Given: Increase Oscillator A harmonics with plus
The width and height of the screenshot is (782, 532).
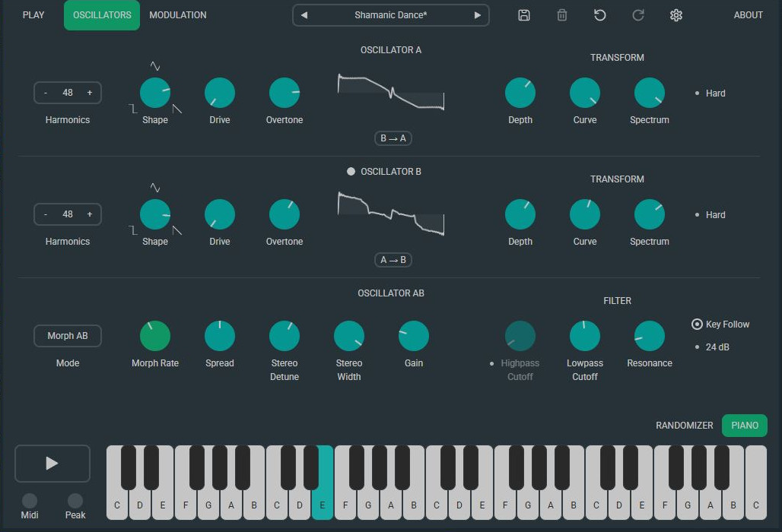Looking at the screenshot, I should [90, 93].
